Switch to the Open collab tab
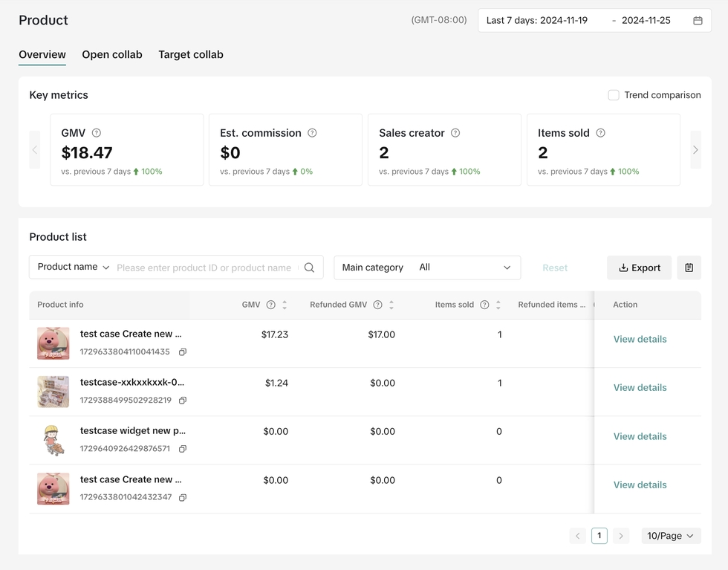 (x=112, y=55)
